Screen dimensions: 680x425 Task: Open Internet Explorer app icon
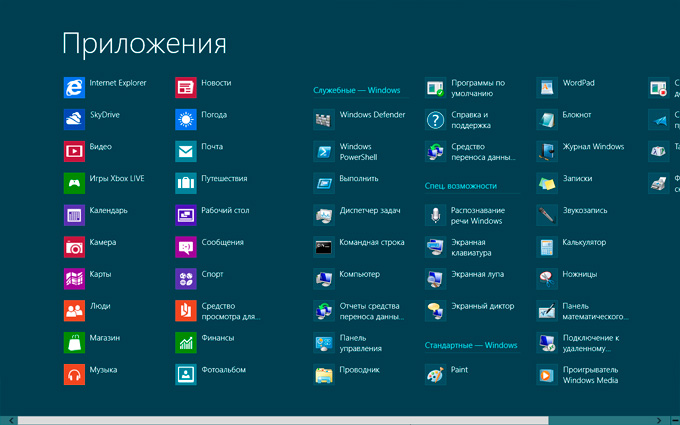(x=74, y=87)
